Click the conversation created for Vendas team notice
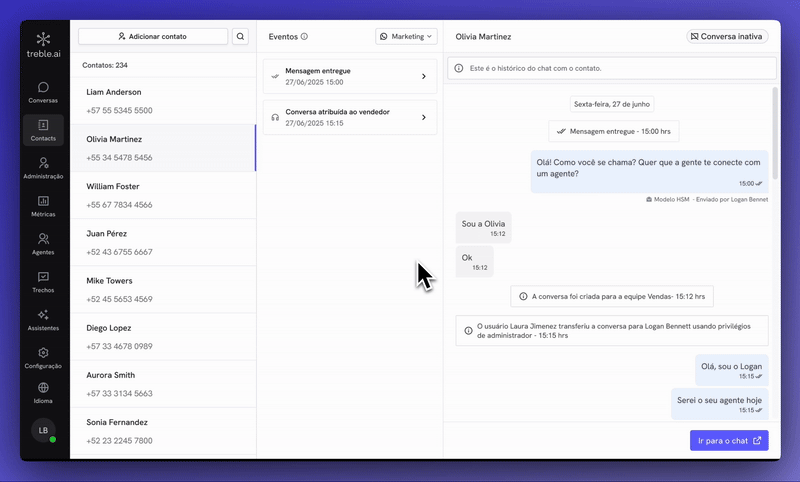The image size is (800, 482). (x=612, y=296)
